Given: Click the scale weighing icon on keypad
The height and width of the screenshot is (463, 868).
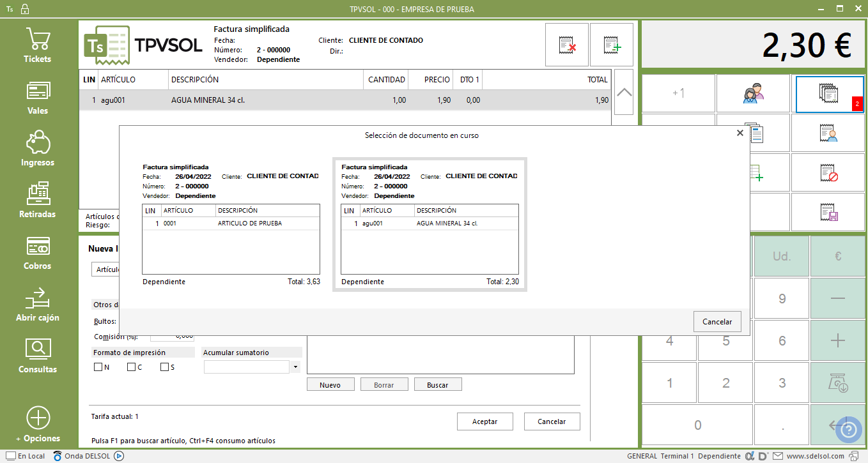Looking at the screenshot, I should point(837,383).
